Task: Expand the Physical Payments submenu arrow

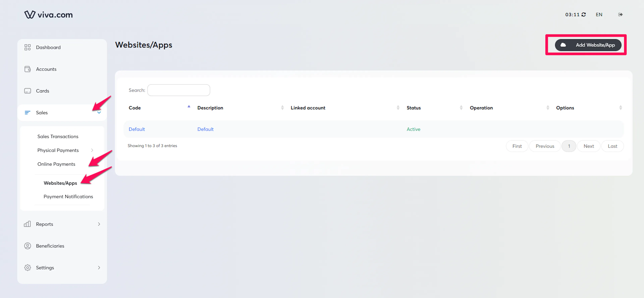Action: click(92, 150)
